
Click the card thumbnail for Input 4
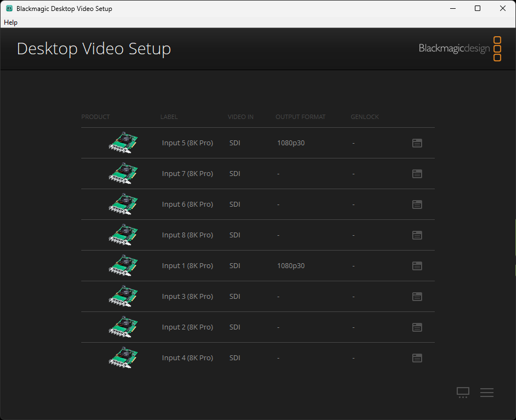click(x=124, y=357)
